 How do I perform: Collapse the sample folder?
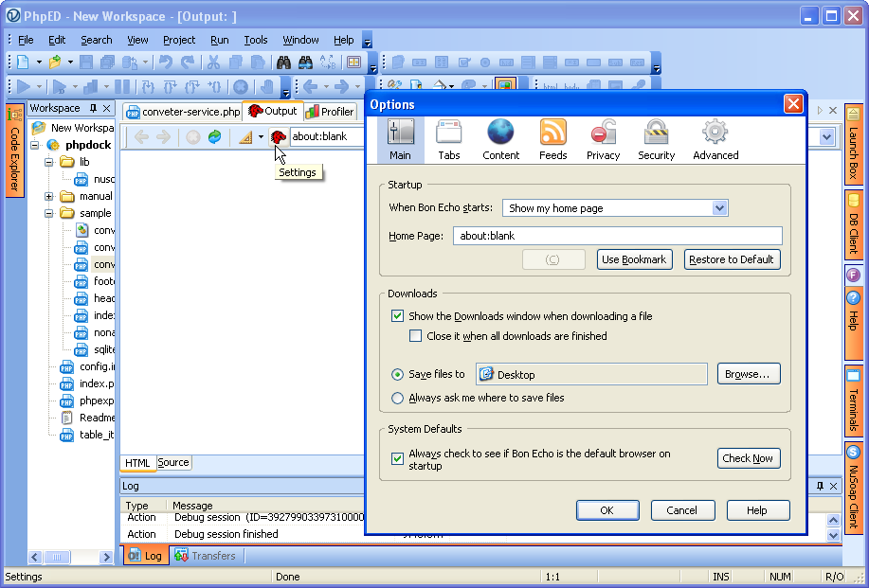(48, 213)
